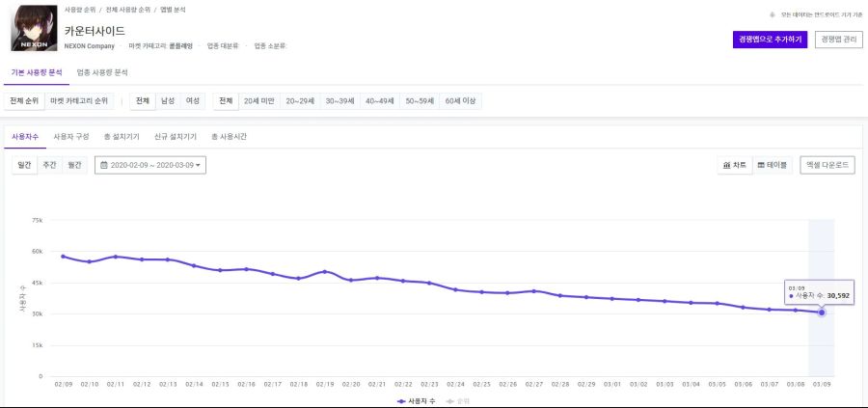
Task: Switch to the 기본 사용량 분석 tab
Action: pos(37,72)
